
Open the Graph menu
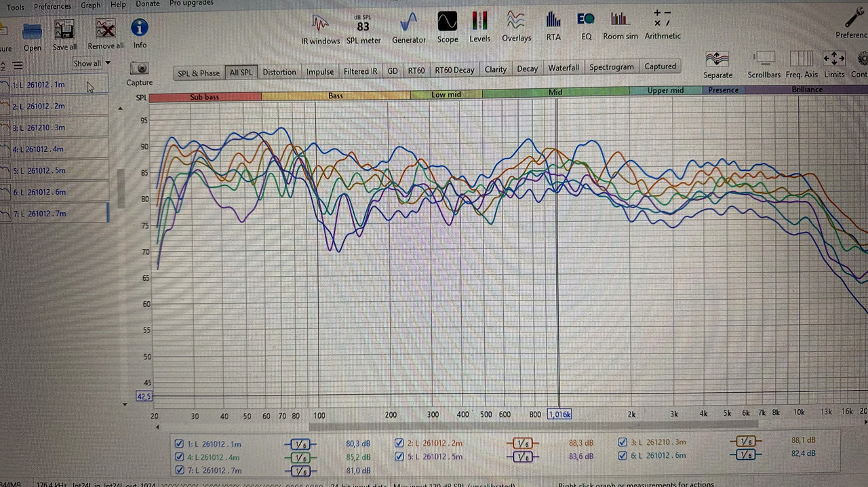[90, 5]
